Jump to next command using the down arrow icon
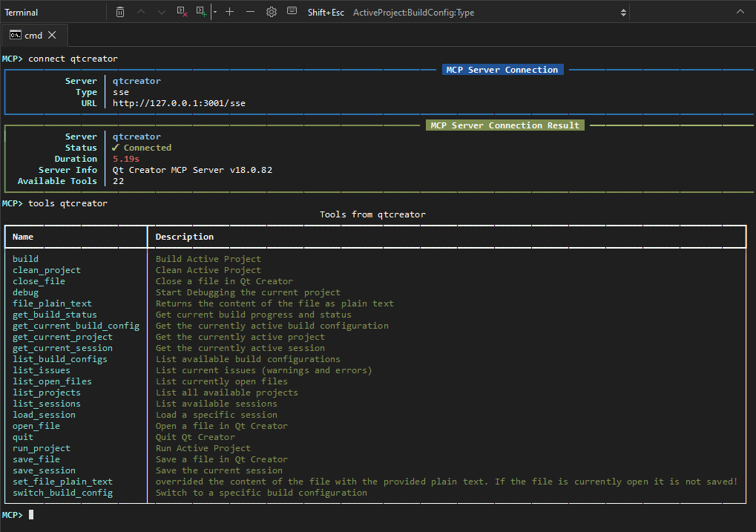 click(161, 12)
